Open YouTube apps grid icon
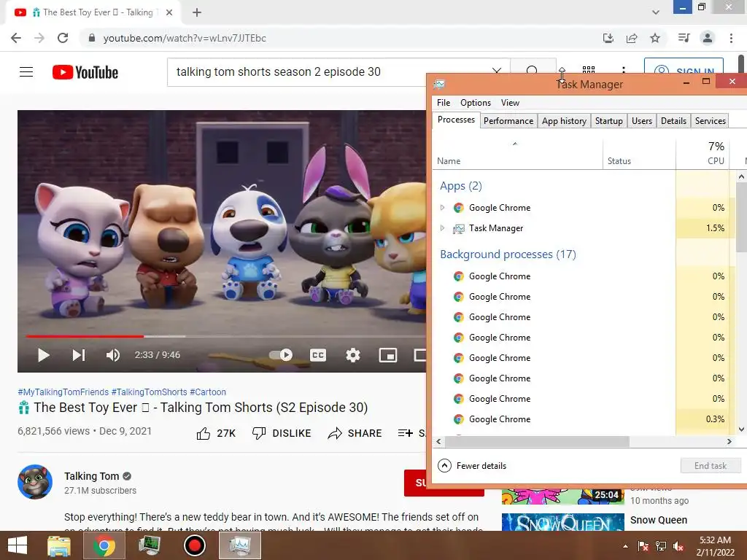This screenshot has height=560, width=747. 589,71
